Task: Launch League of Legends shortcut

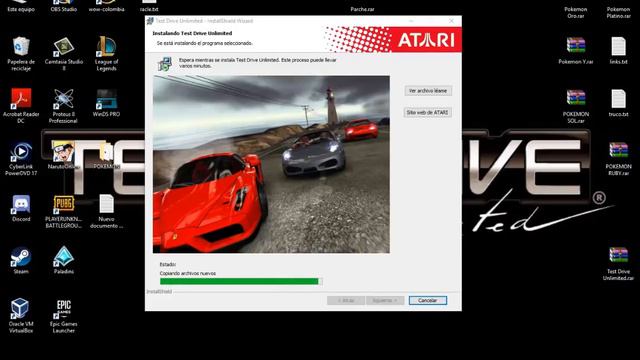Action: pyautogui.click(x=106, y=53)
